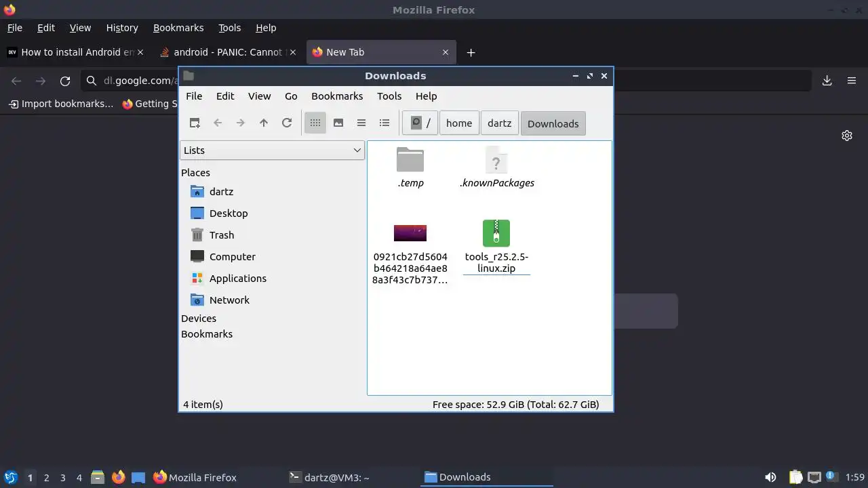Switch to workspace 3
The height and width of the screenshot is (488, 868).
point(62,478)
